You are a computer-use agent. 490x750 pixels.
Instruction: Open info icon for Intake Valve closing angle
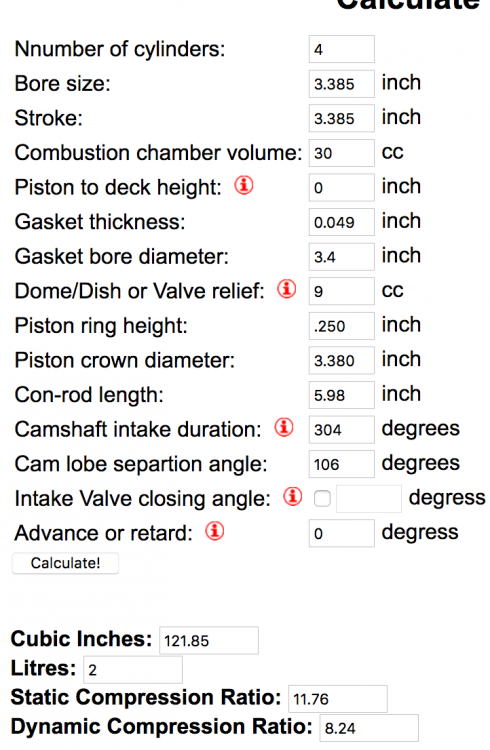[x=292, y=497]
